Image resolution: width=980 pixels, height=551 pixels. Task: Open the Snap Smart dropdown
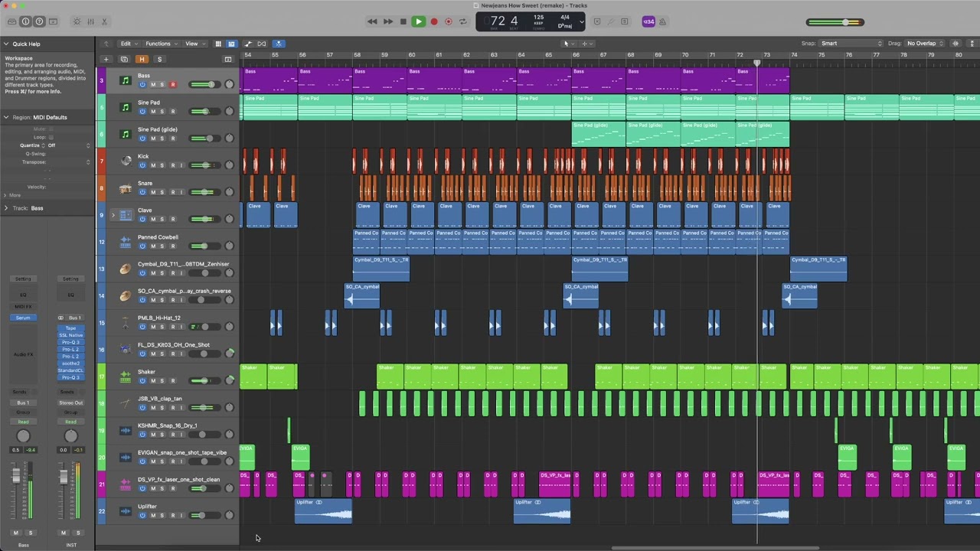point(851,44)
